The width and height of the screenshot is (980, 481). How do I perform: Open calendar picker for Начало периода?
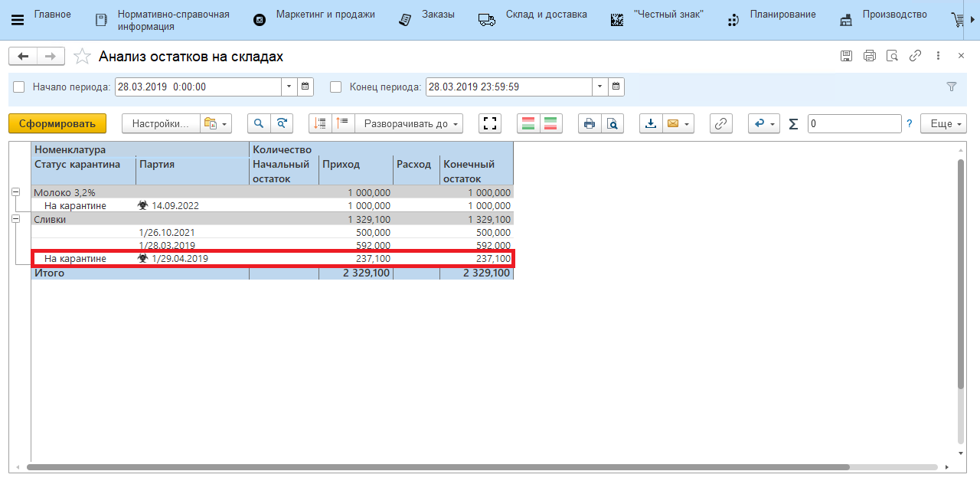coord(305,87)
